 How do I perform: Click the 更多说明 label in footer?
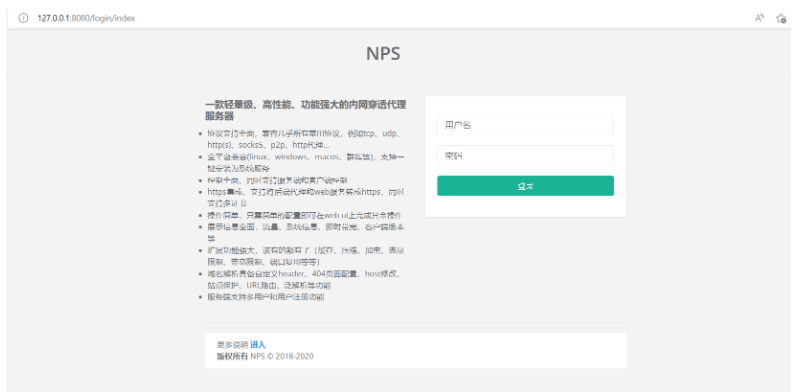click(x=232, y=345)
